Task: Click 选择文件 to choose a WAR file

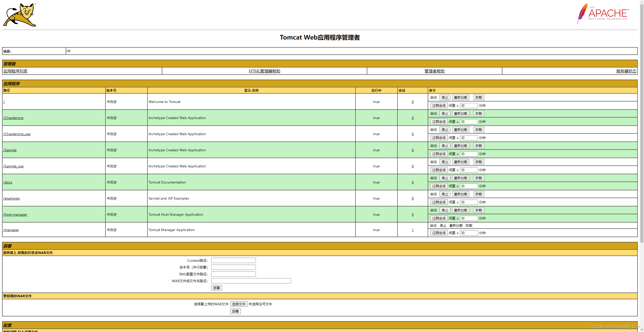Action: point(239,304)
